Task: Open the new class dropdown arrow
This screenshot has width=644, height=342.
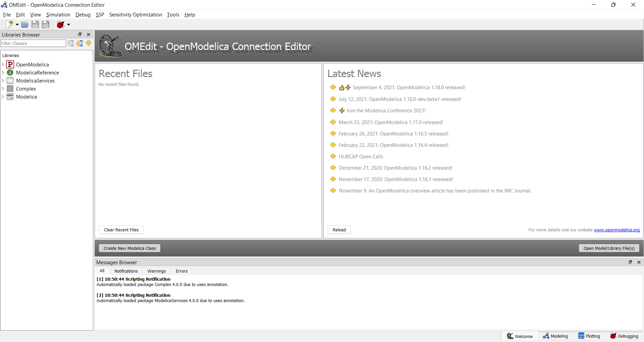Action: pyautogui.click(x=17, y=24)
